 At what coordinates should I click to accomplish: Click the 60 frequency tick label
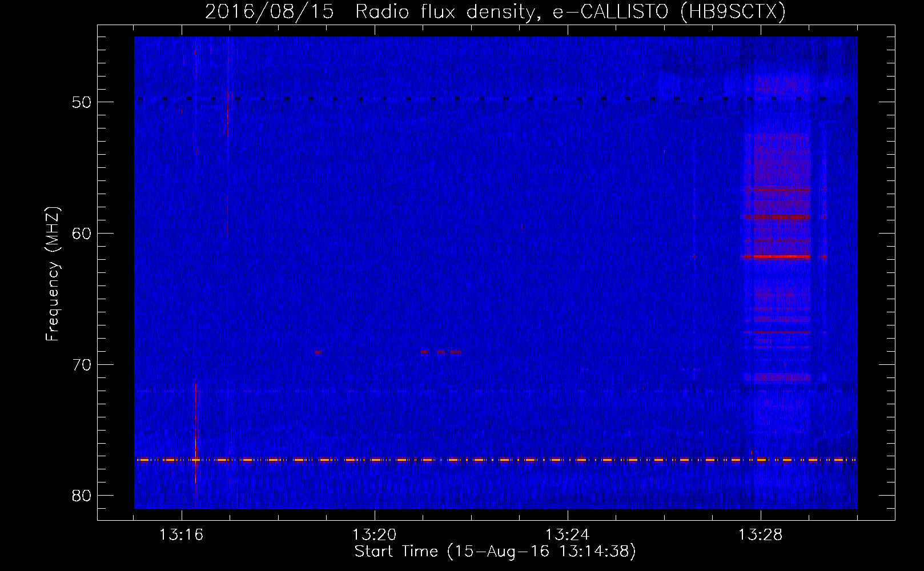point(82,234)
